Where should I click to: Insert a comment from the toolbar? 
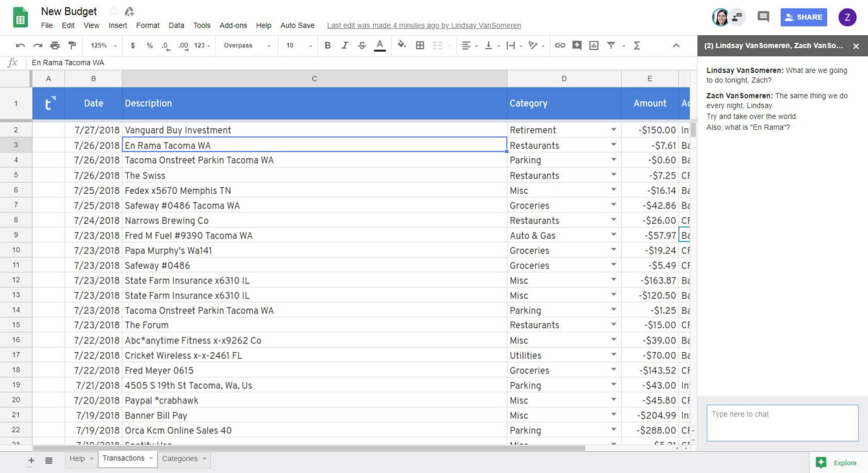[x=576, y=45]
